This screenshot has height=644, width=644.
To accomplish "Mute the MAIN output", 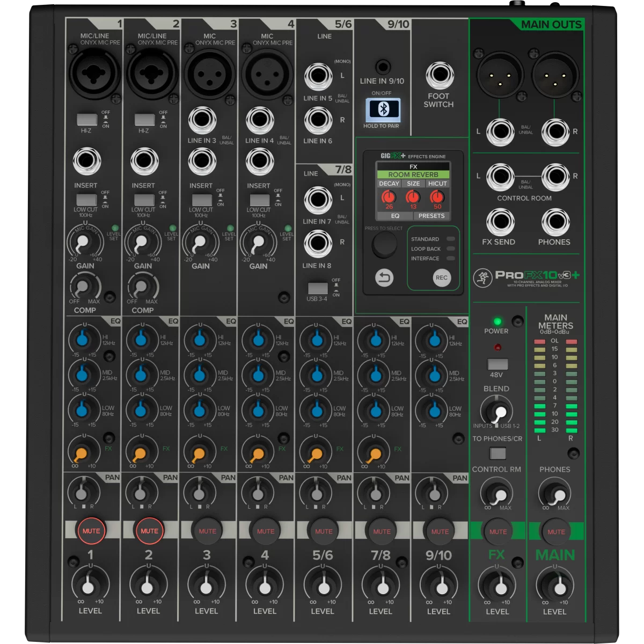I will pyautogui.click(x=555, y=531).
